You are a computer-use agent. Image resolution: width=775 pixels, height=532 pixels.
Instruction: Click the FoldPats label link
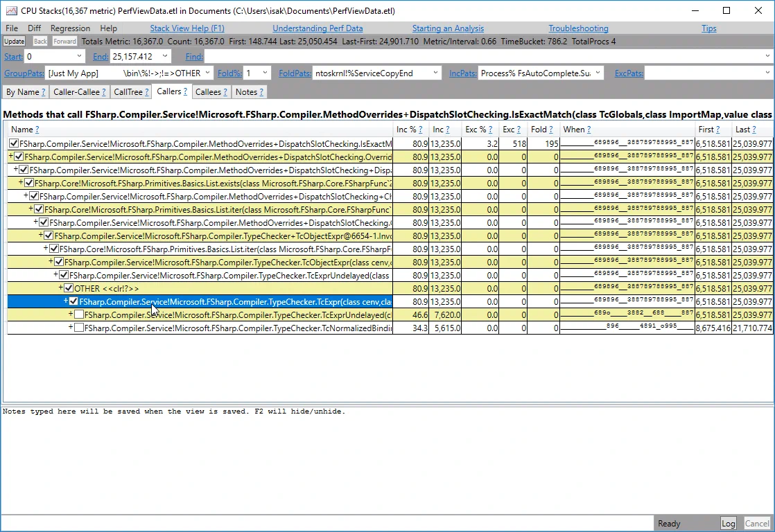click(x=295, y=73)
